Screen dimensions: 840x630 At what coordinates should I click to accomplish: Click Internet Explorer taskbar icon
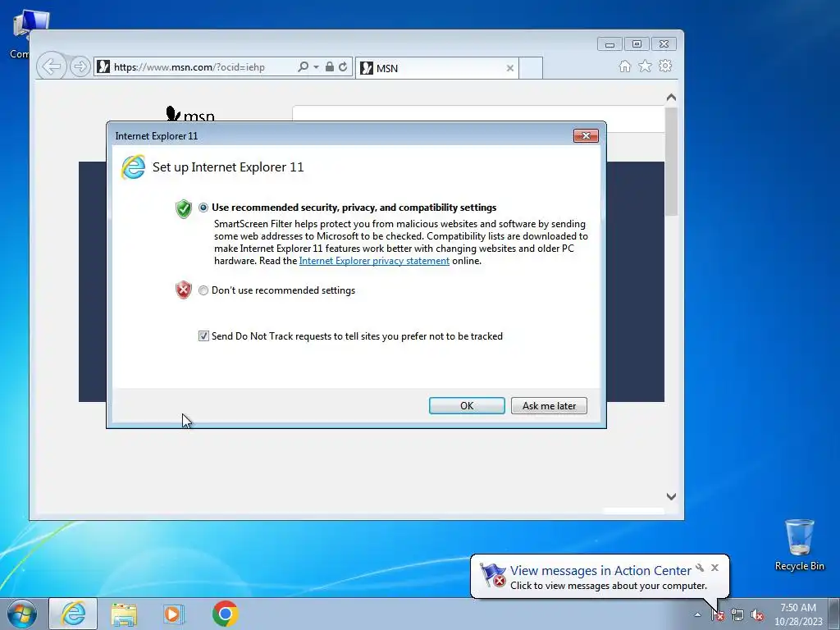(73, 614)
